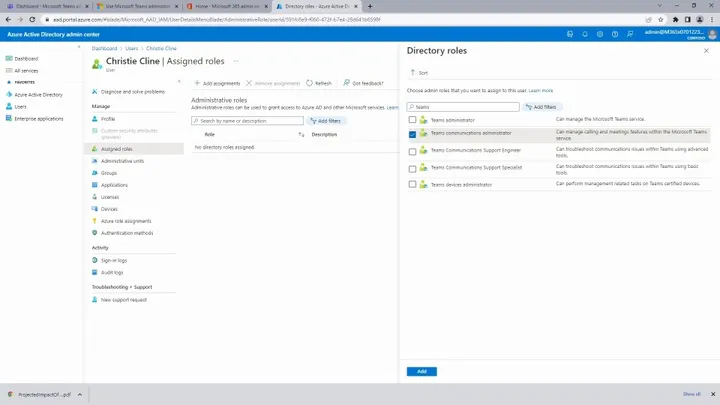Viewport: 720px width, 405px height.
Task: Switch to Dashboard - Microsoft Teams browser tab
Action: point(46,6)
